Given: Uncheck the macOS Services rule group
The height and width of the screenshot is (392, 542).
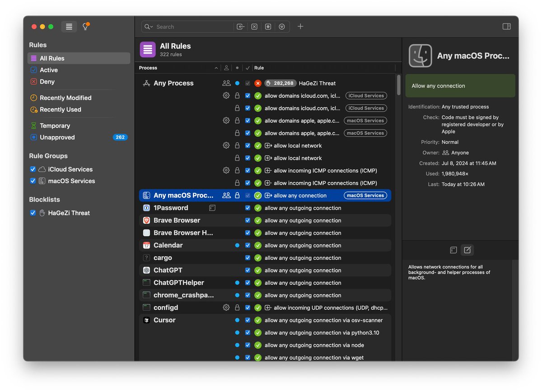Looking at the screenshot, I should (x=33, y=181).
